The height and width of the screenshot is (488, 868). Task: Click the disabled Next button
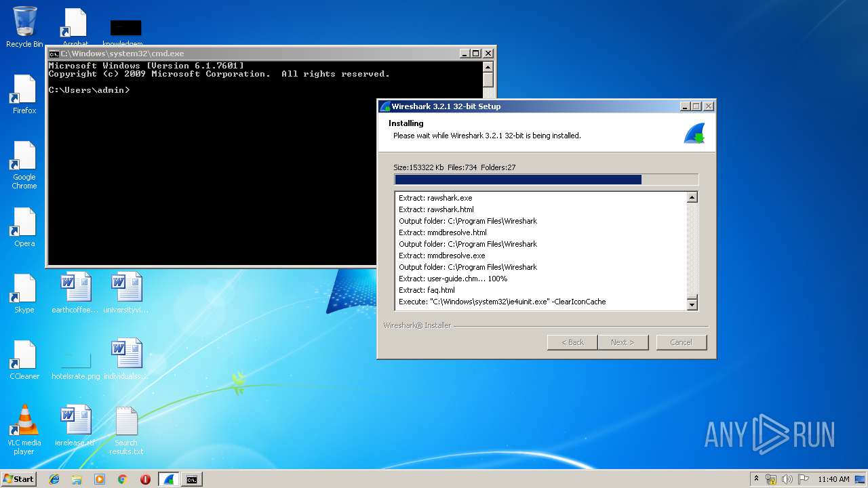[623, 342]
